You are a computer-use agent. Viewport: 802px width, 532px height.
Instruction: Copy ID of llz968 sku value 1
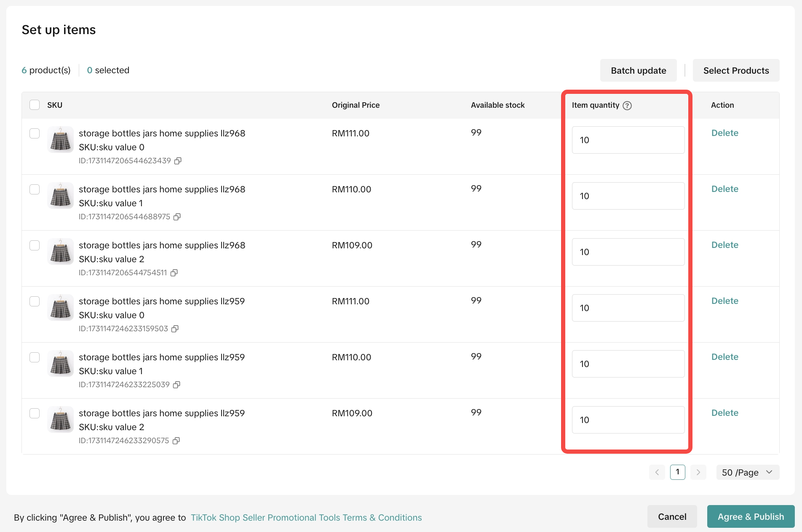(177, 217)
